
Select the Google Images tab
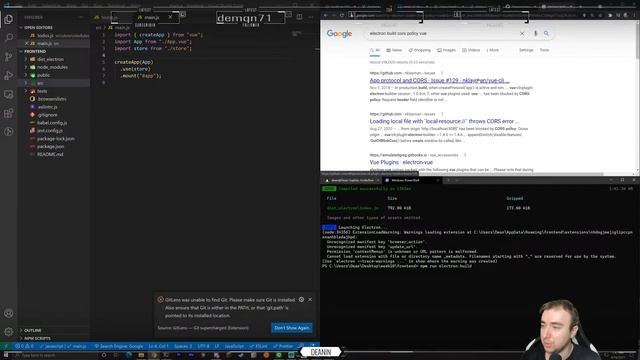point(447,50)
